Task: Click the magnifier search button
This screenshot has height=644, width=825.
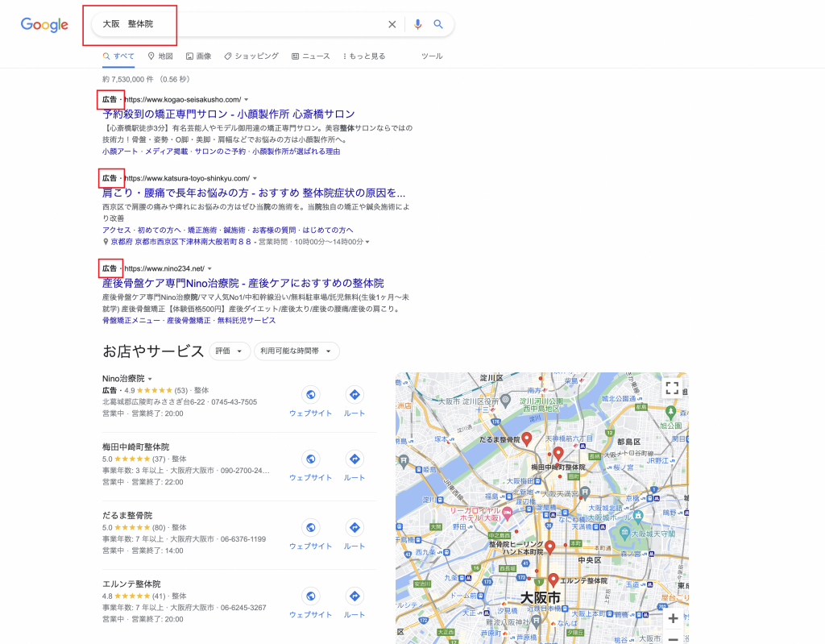Action: click(x=437, y=24)
